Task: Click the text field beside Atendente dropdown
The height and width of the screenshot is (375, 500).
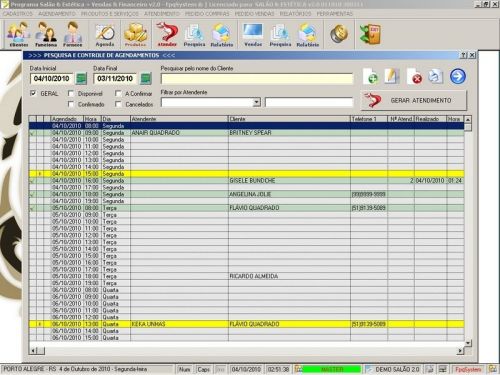Action: point(309,102)
